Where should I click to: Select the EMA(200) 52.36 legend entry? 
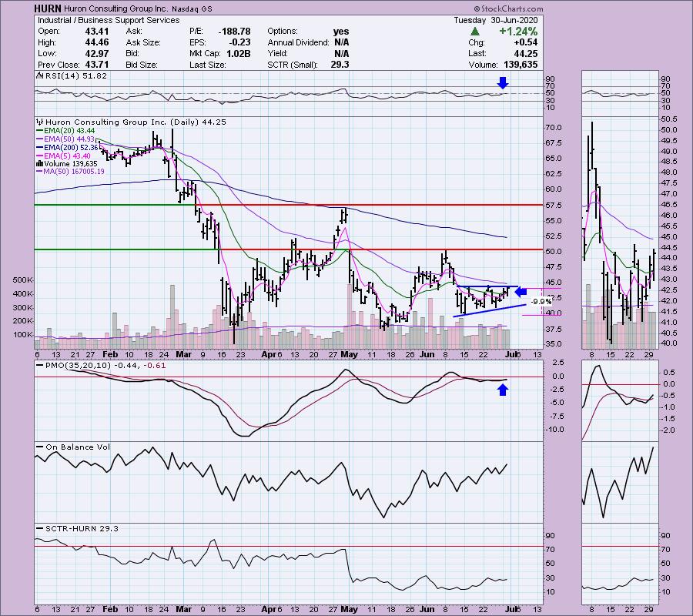[68, 148]
